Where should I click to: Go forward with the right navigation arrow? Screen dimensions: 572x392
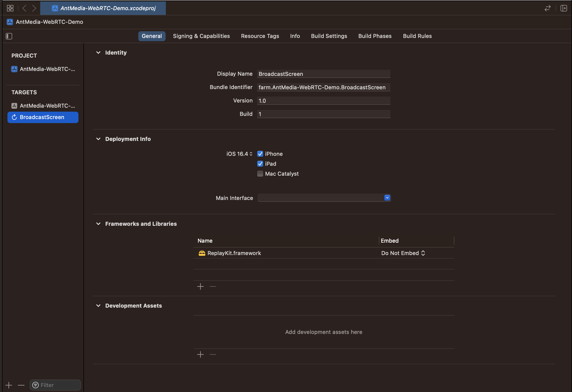point(34,8)
